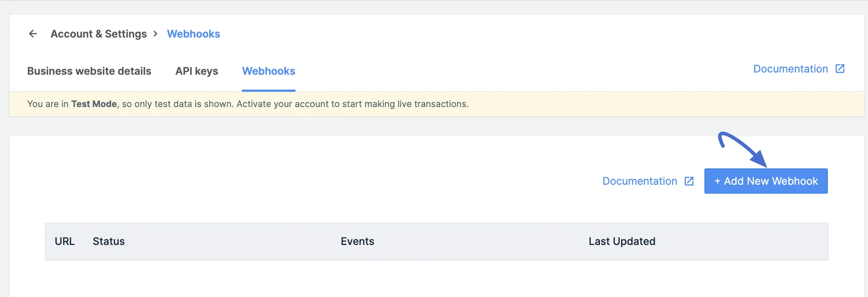This screenshot has height=297, width=868.
Task: Click the Test Mode warning banner
Action: (248, 104)
